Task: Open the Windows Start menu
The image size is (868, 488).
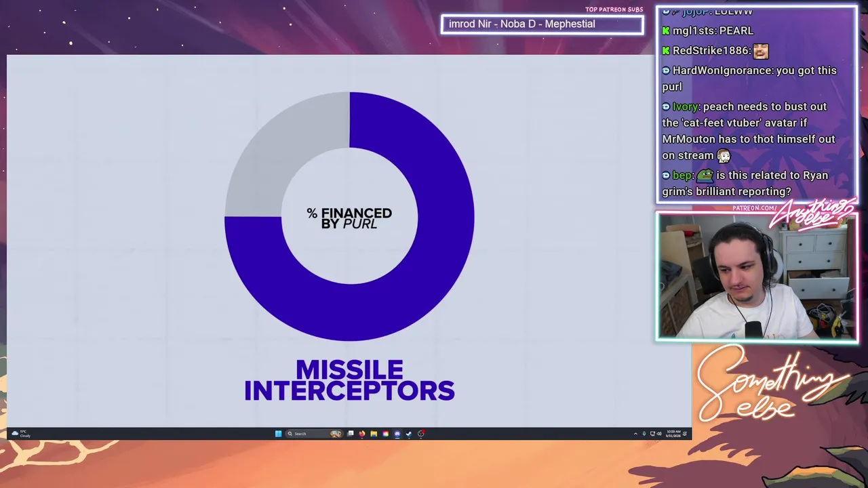Action: (x=278, y=434)
